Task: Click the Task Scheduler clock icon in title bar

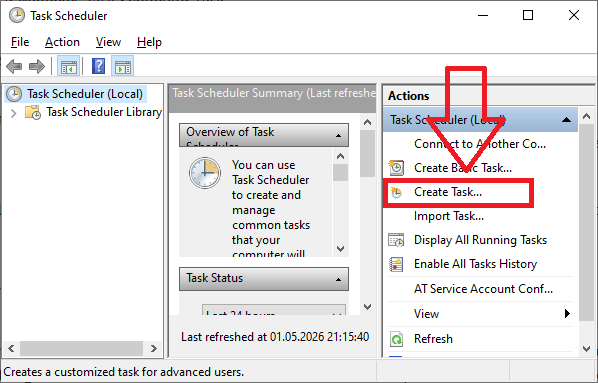Action: tap(17, 16)
